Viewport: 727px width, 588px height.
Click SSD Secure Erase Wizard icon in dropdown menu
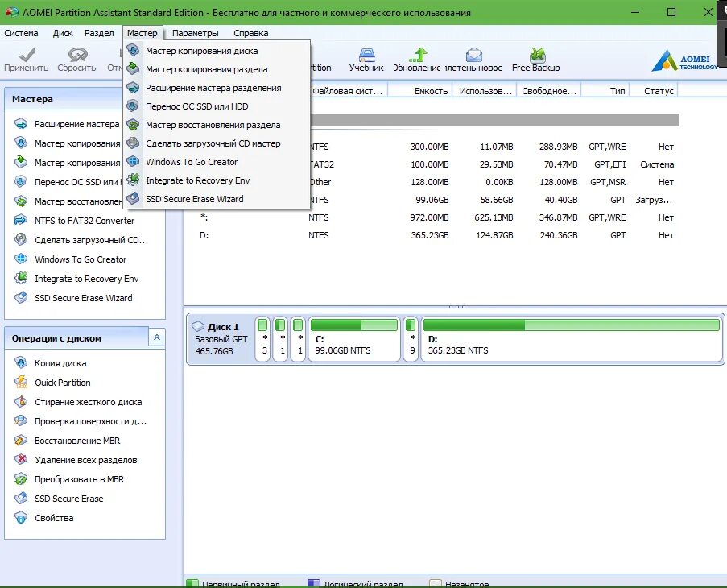[133, 198]
